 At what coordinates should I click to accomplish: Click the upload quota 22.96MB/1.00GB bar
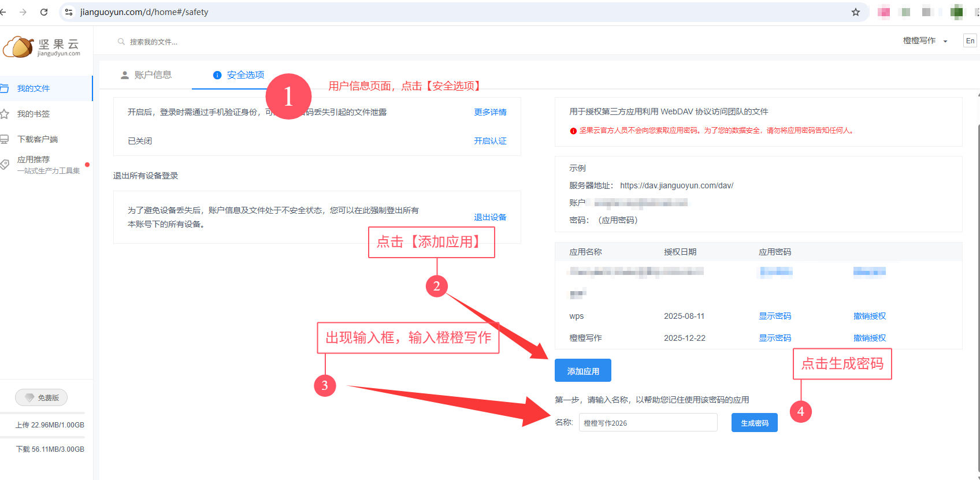click(43, 413)
